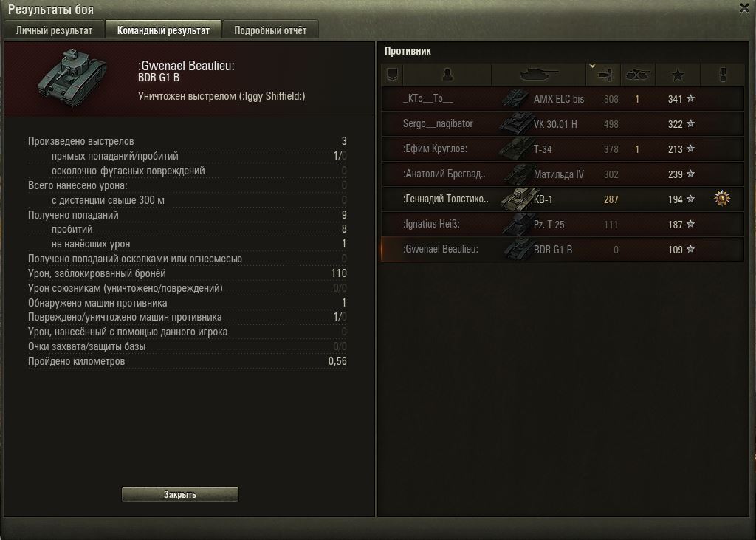This screenshot has width=756, height=540.
Task: Sort by medals achievements icon column
Action: click(x=722, y=75)
